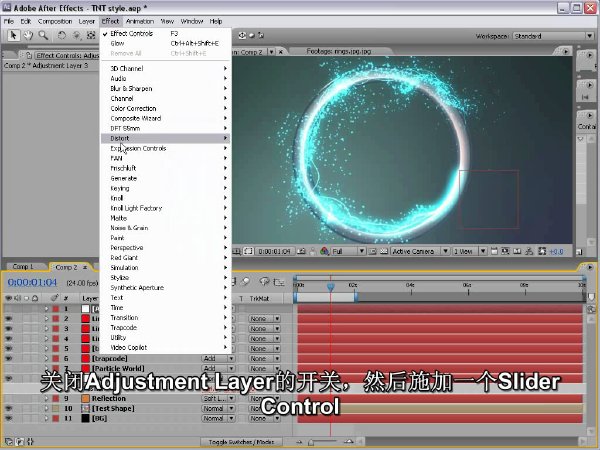Image resolution: width=600 pixels, height=450 pixels.
Task: Click the work area end handle
Action: click(x=356, y=297)
